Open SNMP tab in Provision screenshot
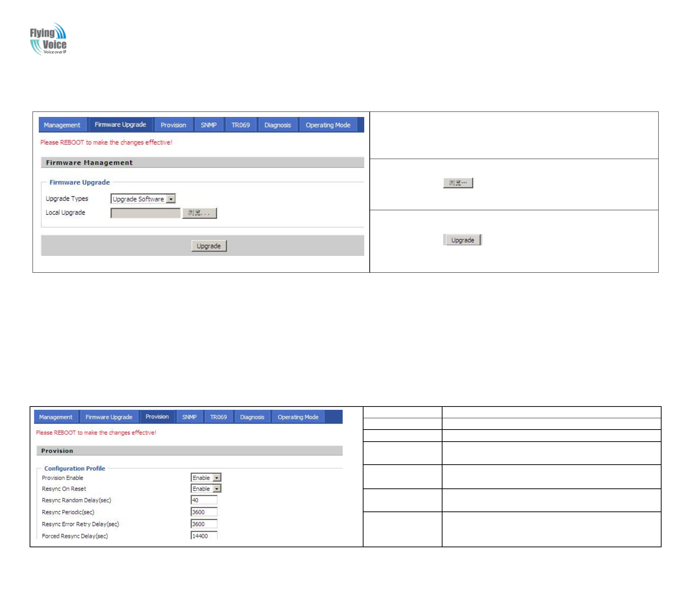Screen dimensions: 693x616 tap(189, 417)
